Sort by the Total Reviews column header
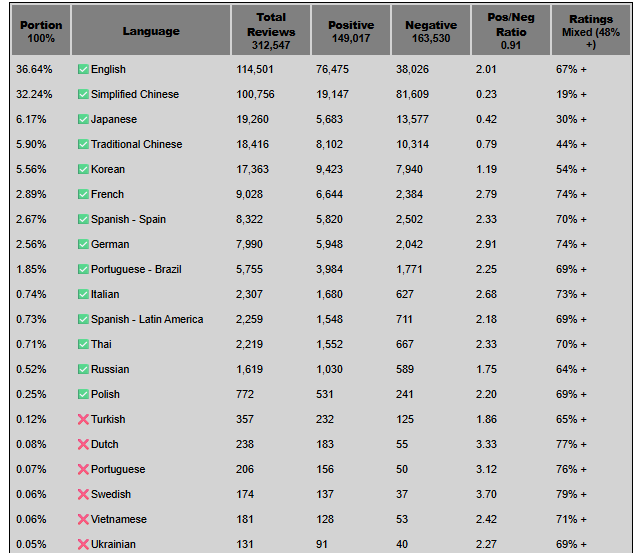Image resolution: width=638 pixels, height=553 pixels. point(271,31)
